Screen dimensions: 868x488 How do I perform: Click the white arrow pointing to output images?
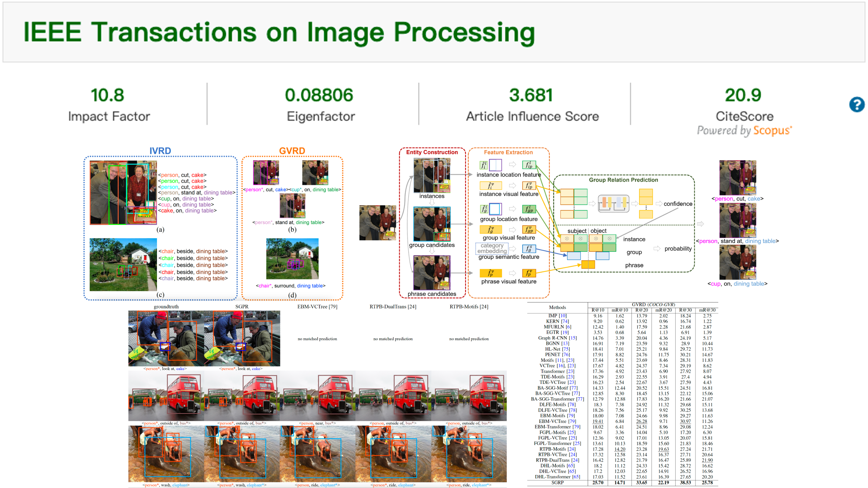[x=701, y=224]
